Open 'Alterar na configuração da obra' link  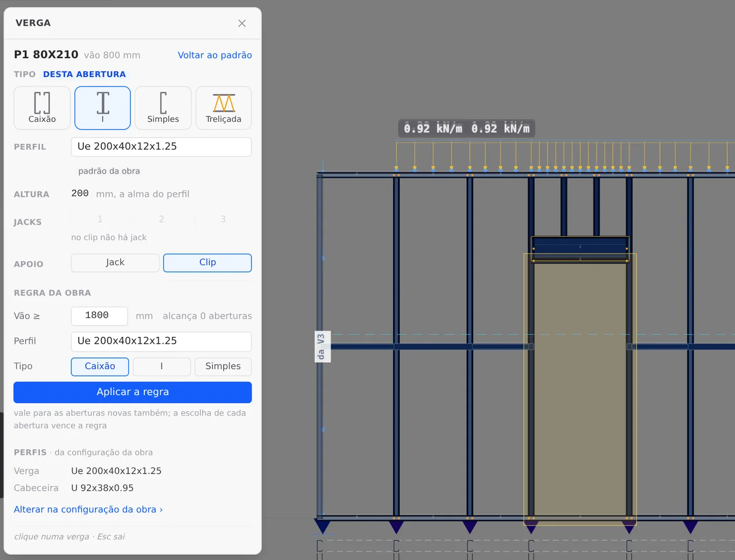coord(88,510)
